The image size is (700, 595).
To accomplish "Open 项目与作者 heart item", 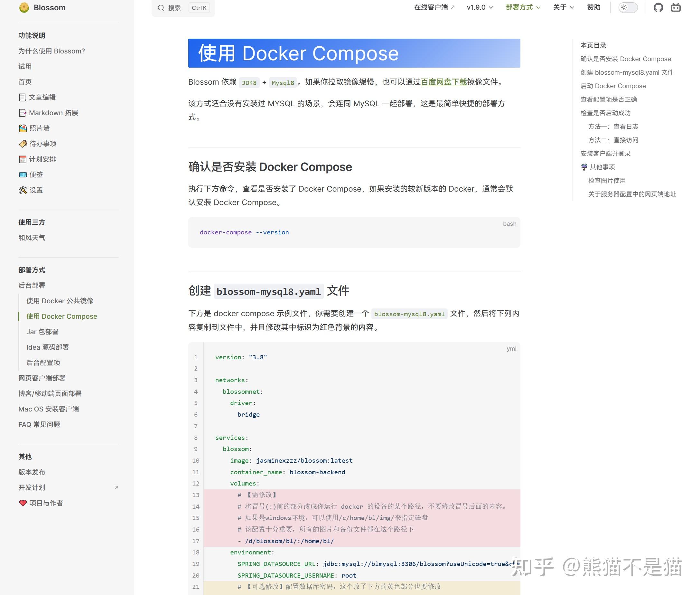I will click(46, 503).
